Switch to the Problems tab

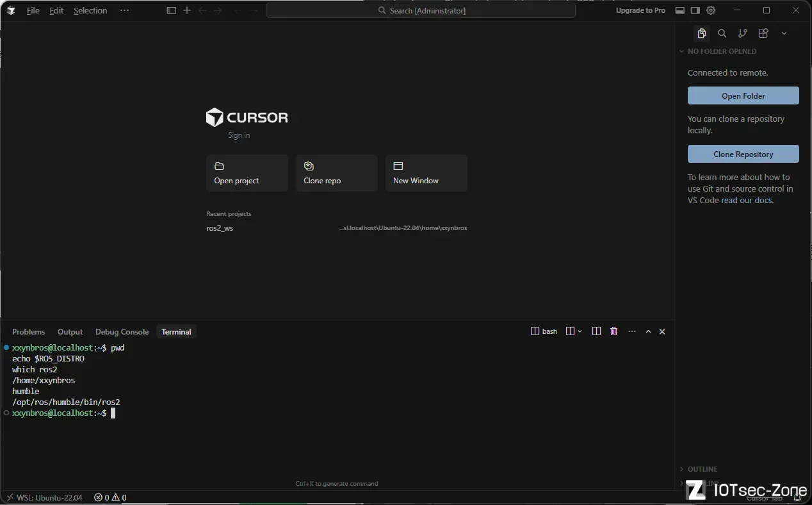pos(28,331)
